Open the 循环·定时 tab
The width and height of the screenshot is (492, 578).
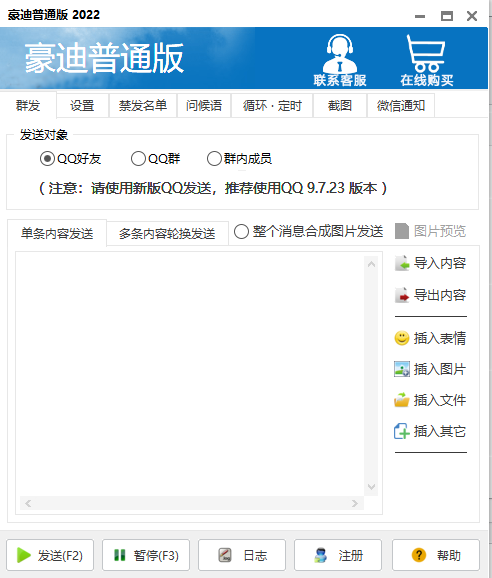(272, 105)
